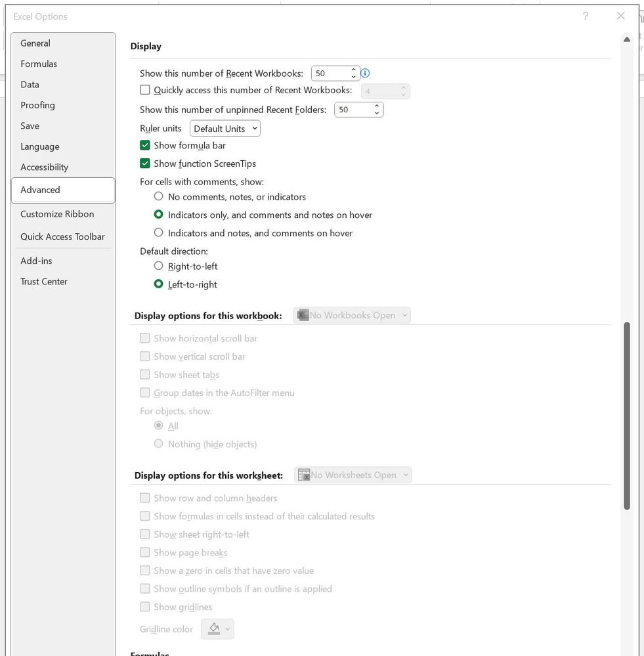This screenshot has height=656, width=644.
Task: Choose Right-to-left default direction
Action: tap(158, 266)
